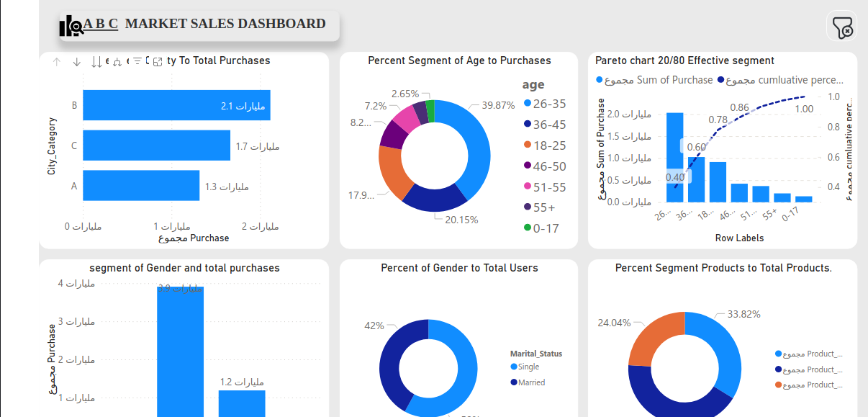
Task: Click the orange 18-25 legend color dot
Action: tap(528, 145)
